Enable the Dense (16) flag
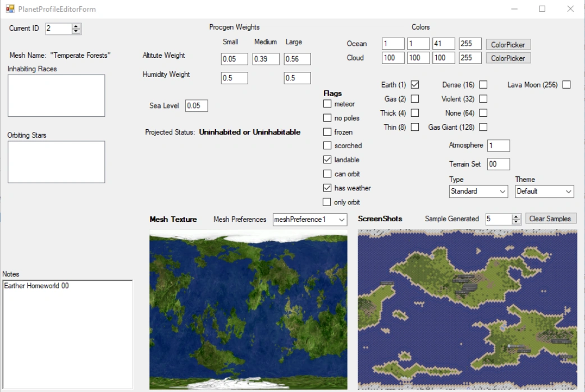585x392 pixels. 484,85
